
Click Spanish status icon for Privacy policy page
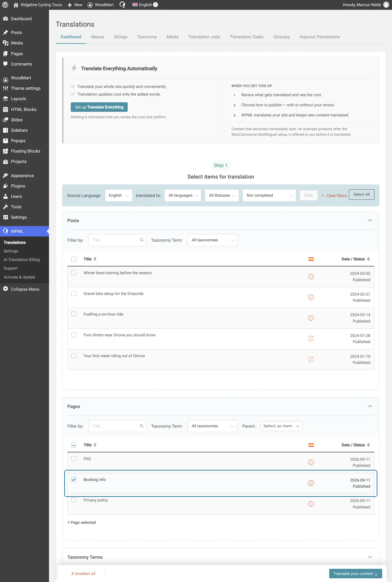(311, 504)
